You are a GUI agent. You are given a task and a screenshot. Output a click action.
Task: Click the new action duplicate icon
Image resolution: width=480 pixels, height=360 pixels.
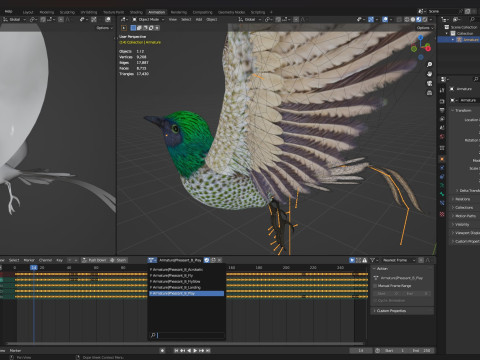[x=213, y=260]
